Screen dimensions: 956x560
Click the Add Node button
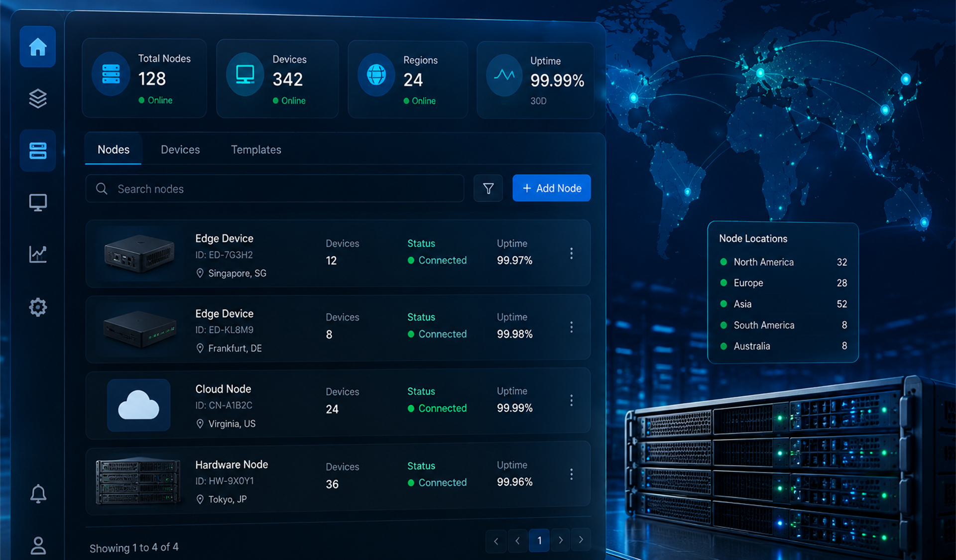(x=552, y=188)
